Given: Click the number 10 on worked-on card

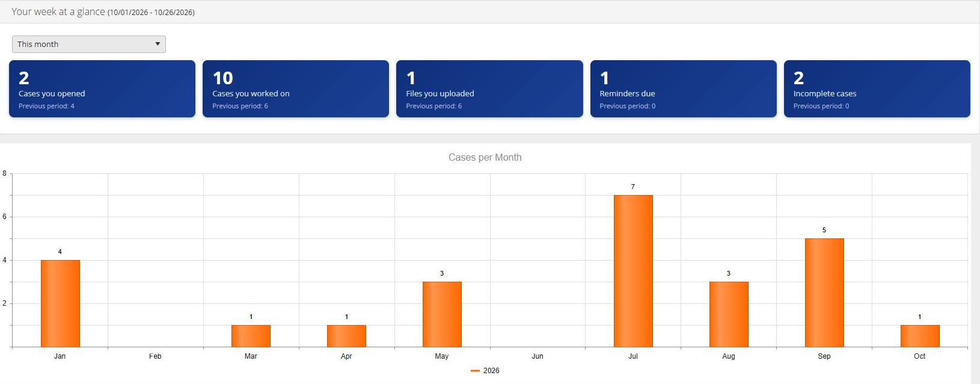Looking at the screenshot, I should 223,78.
